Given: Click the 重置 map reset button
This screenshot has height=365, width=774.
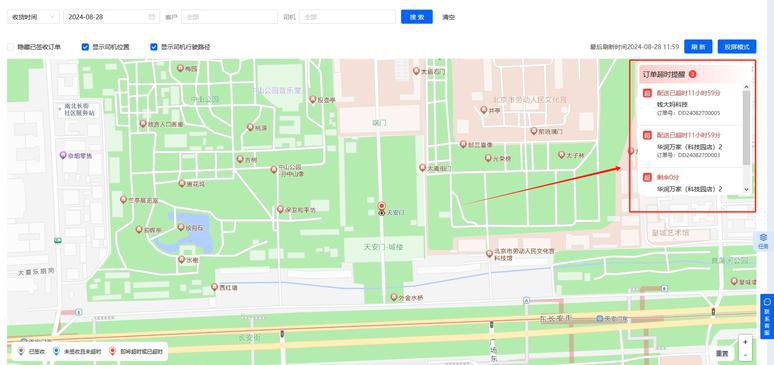Looking at the screenshot, I should pos(722,353).
